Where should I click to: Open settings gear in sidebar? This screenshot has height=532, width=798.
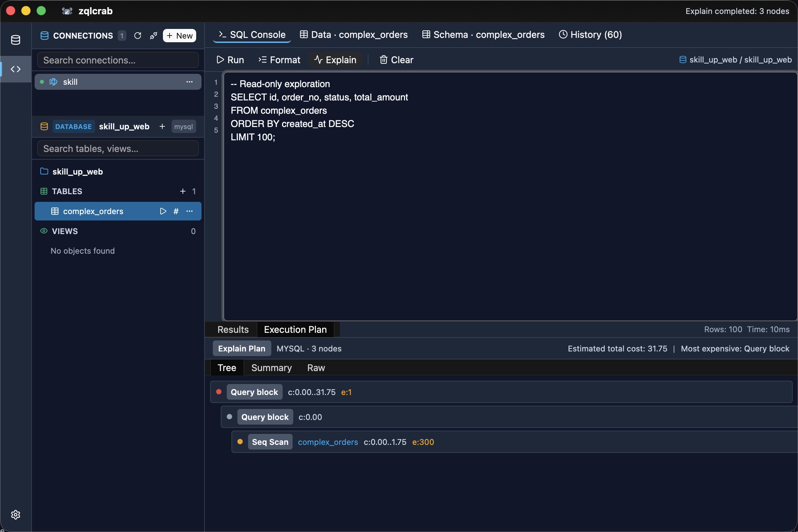[x=16, y=515]
